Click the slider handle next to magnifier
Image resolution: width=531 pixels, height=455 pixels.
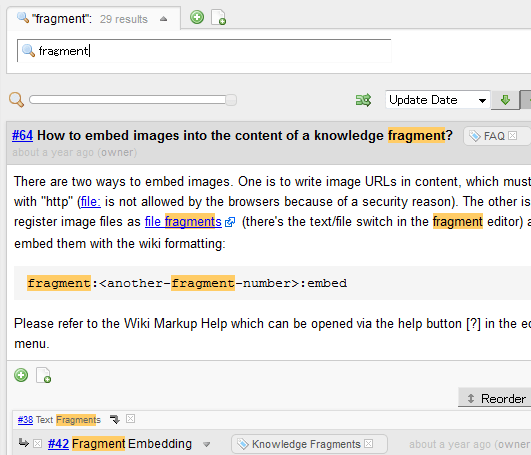point(231,100)
